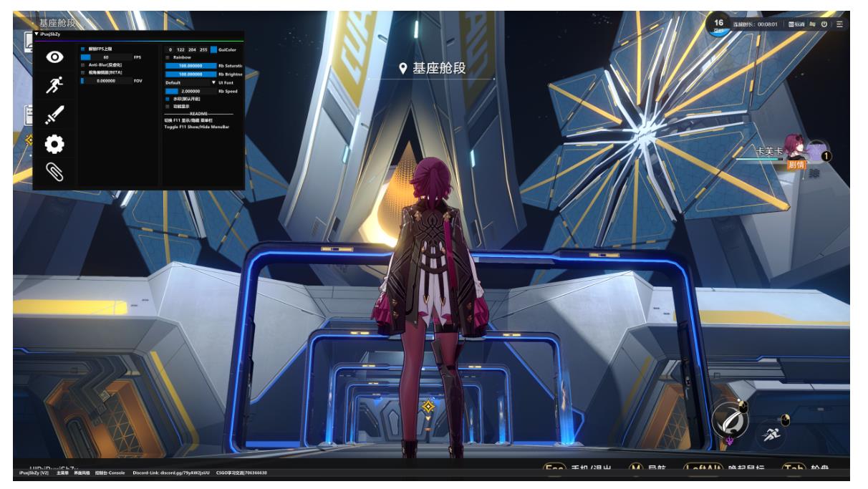Open the gear settings tab in menu
The height and width of the screenshot is (489, 868).
(54, 144)
